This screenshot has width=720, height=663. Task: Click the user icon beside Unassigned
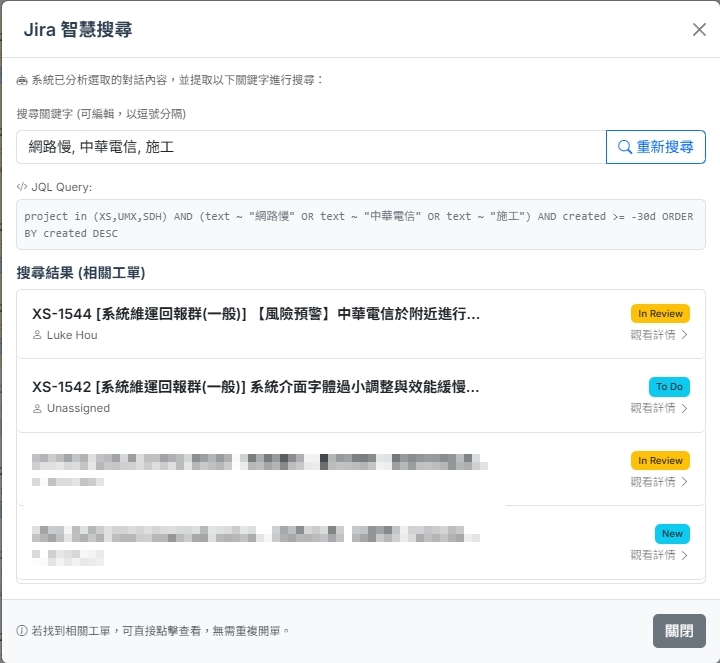point(37,408)
